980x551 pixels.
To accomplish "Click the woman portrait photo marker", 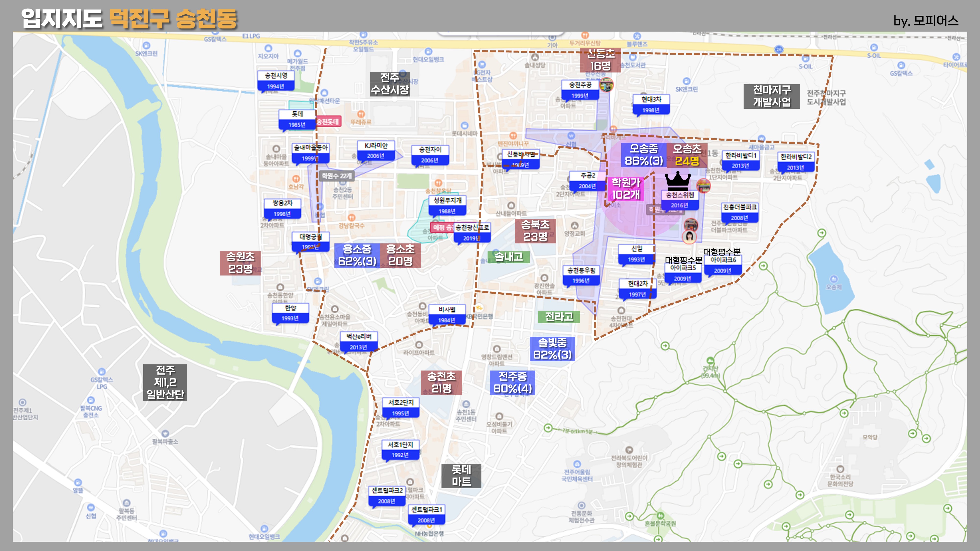I will (689, 237).
